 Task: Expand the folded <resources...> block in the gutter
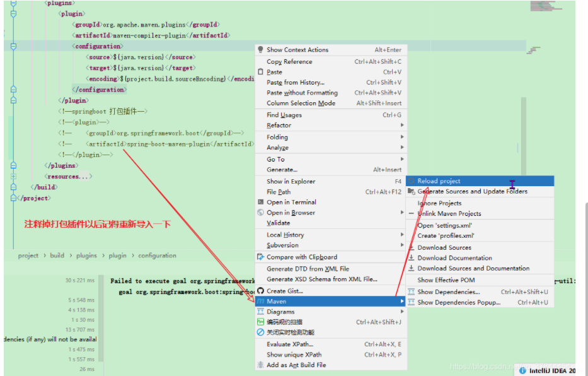click(x=13, y=177)
